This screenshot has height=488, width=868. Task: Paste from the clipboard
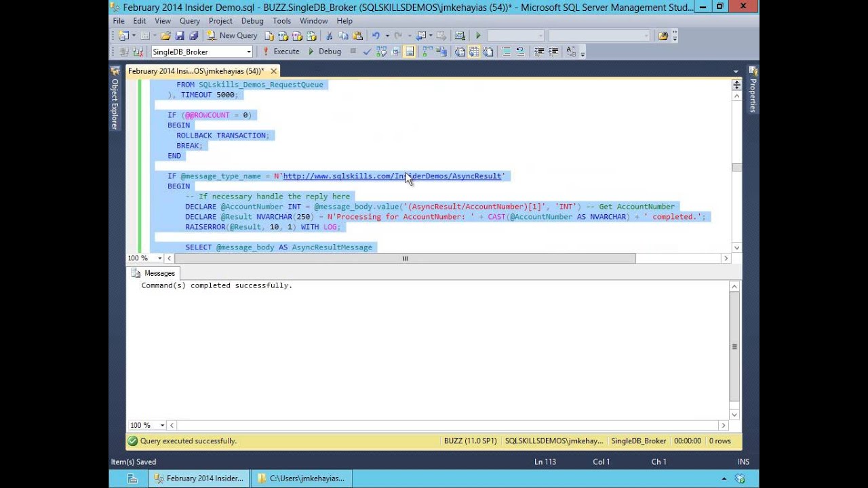[357, 36]
